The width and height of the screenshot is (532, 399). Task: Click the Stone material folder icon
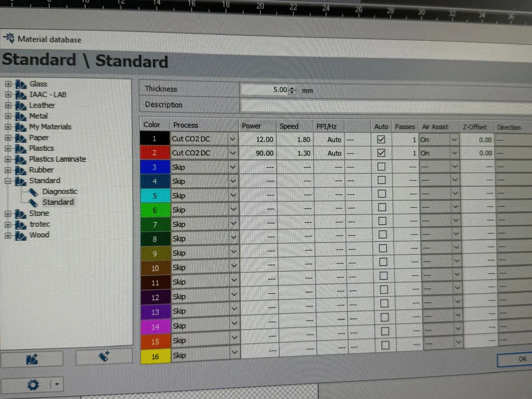(21, 214)
